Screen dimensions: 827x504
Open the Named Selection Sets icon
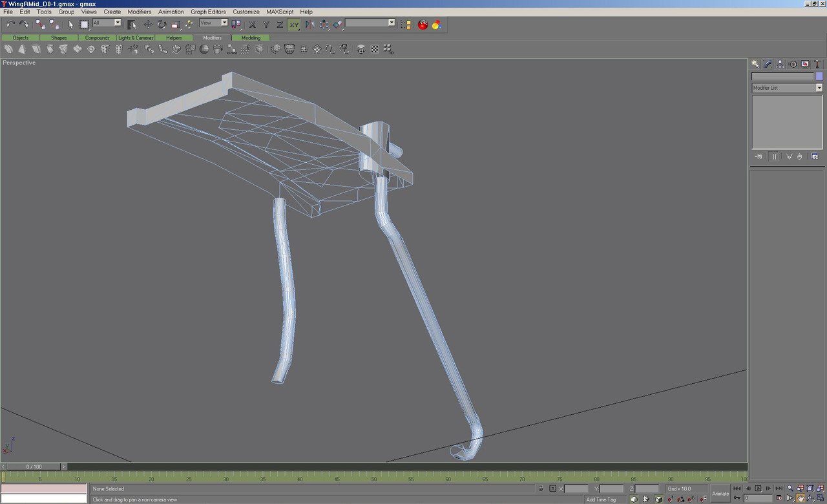(x=406, y=25)
